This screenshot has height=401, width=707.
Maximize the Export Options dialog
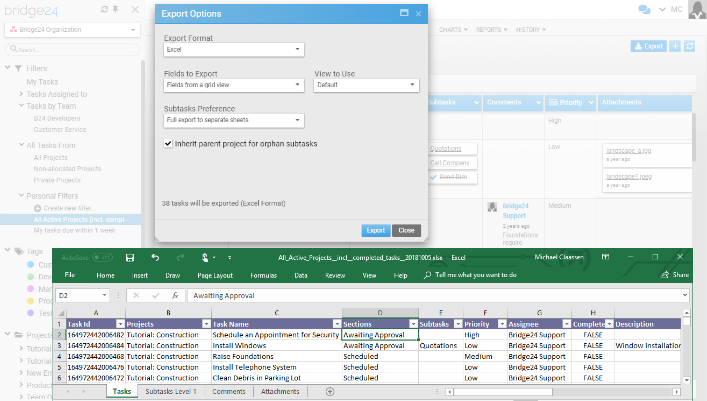click(404, 13)
